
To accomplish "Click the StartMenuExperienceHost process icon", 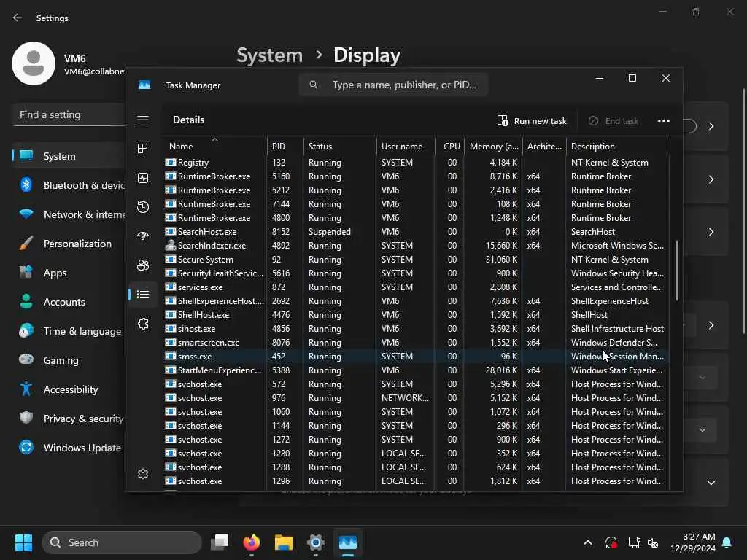I will 170,370.
